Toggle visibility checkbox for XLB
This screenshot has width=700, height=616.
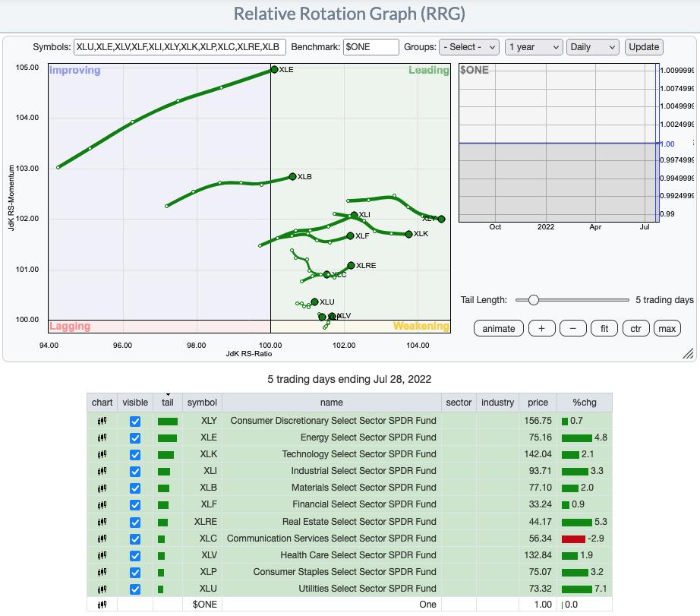point(135,488)
